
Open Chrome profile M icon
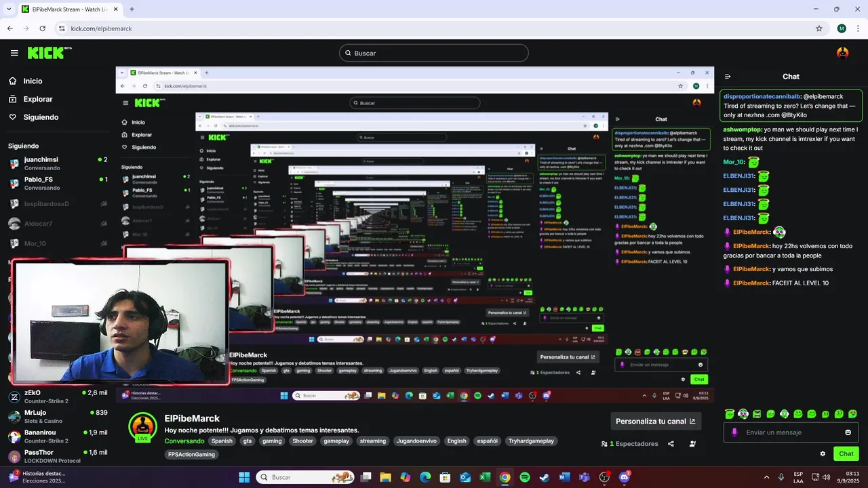click(x=842, y=28)
